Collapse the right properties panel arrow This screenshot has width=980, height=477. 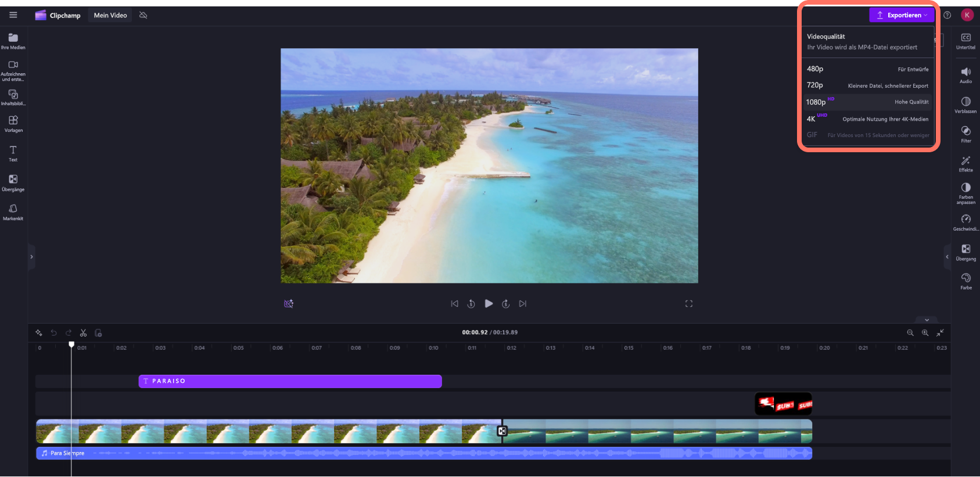(x=947, y=256)
